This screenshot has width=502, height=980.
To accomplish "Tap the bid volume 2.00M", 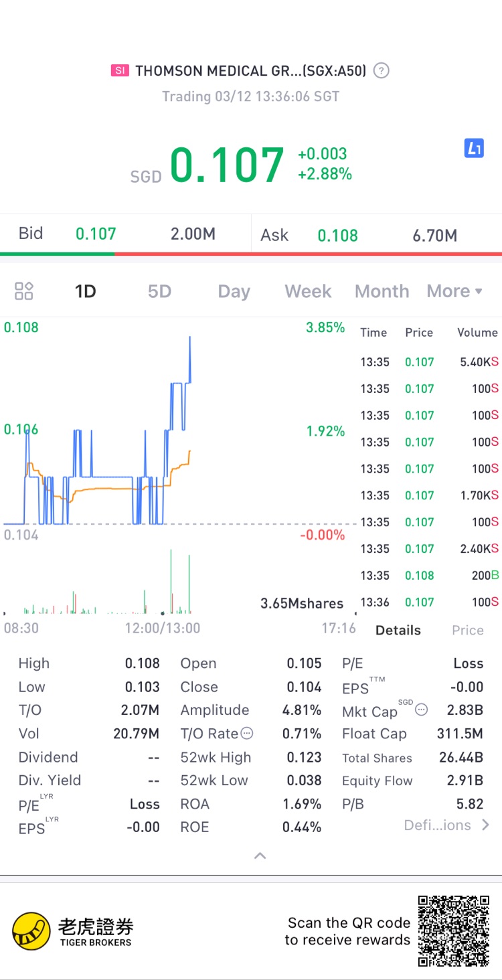I will click(193, 234).
